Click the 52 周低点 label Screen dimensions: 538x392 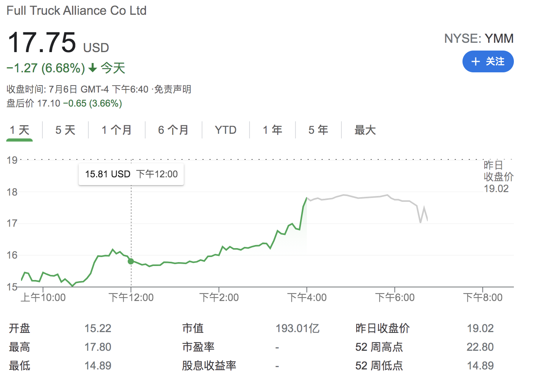[379, 366]
